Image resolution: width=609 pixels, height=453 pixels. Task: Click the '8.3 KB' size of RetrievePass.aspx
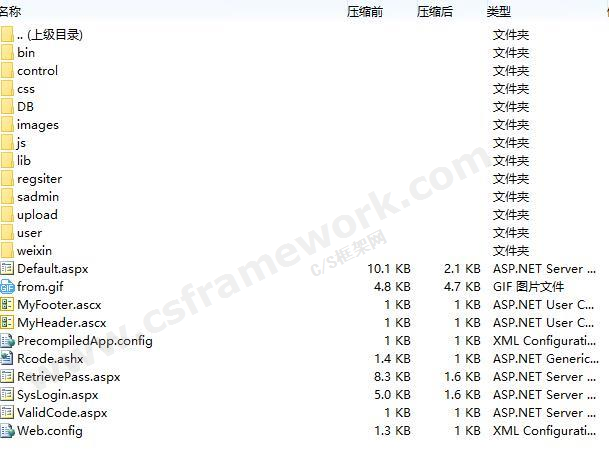click(x=392, y=377)
